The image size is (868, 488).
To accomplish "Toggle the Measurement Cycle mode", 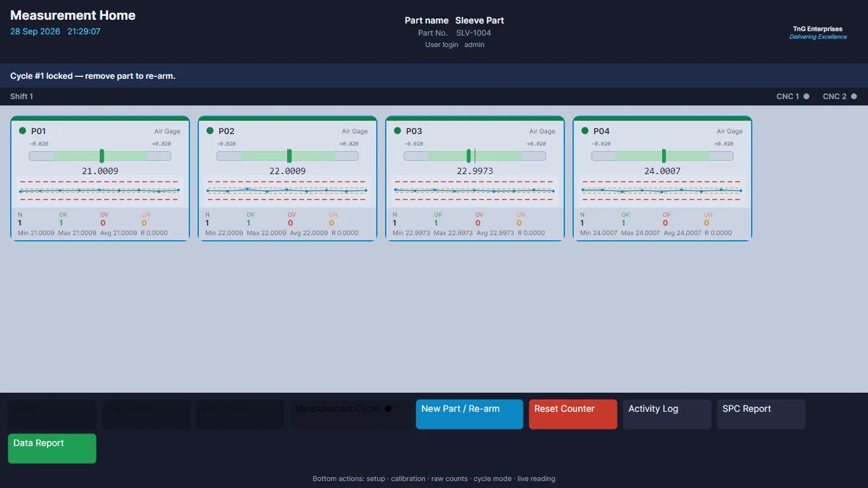I will pos(349,414).
